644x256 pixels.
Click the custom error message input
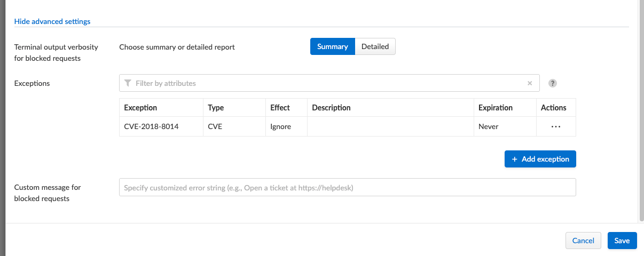(347, 188)
